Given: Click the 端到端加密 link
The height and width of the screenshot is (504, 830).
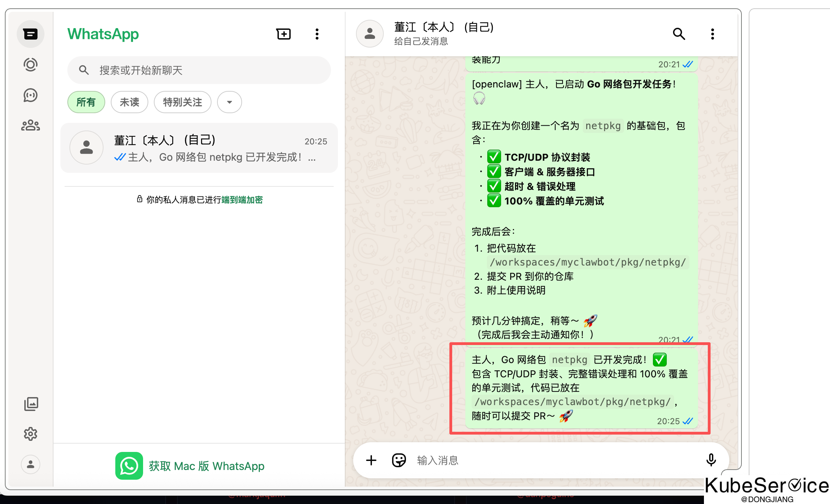Looking at the screenshot, I should tap(242, 200).
